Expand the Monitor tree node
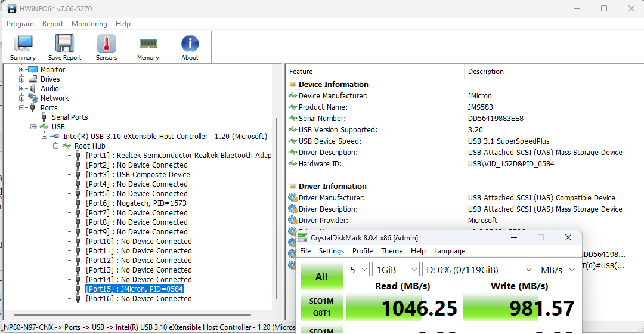Image resolution: width=644 pixels, height=334 pixels. click(22, 69)
